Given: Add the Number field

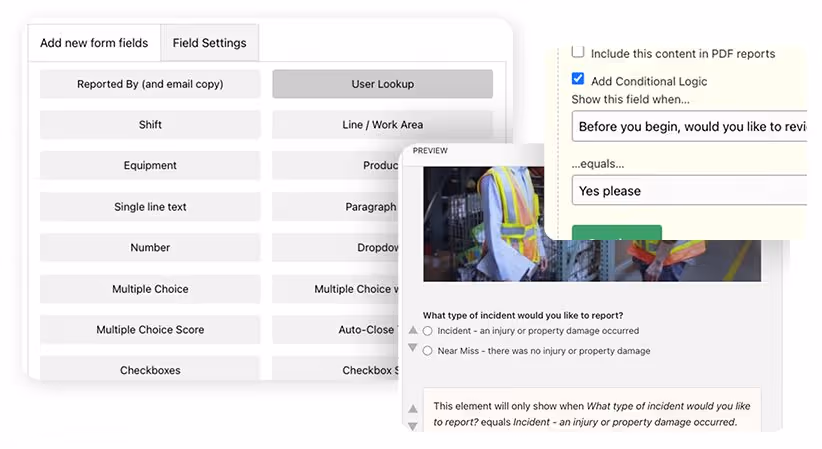Looking at the screenshot, I should (x=150, y=248).
